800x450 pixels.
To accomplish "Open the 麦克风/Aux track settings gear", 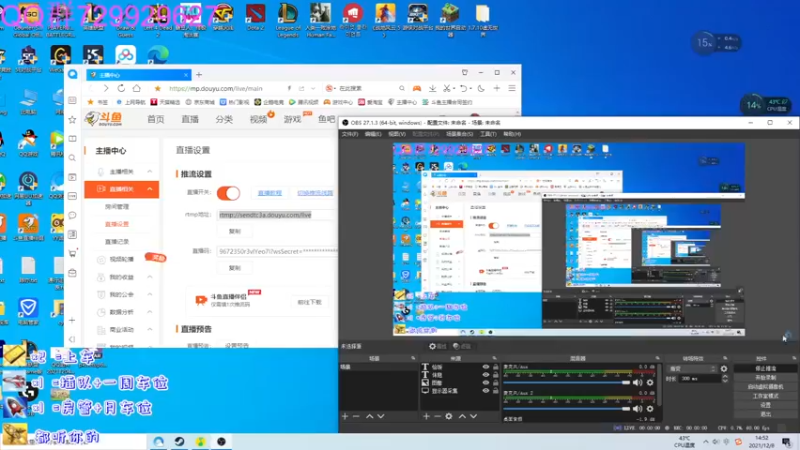I will (x=650, y=382).
